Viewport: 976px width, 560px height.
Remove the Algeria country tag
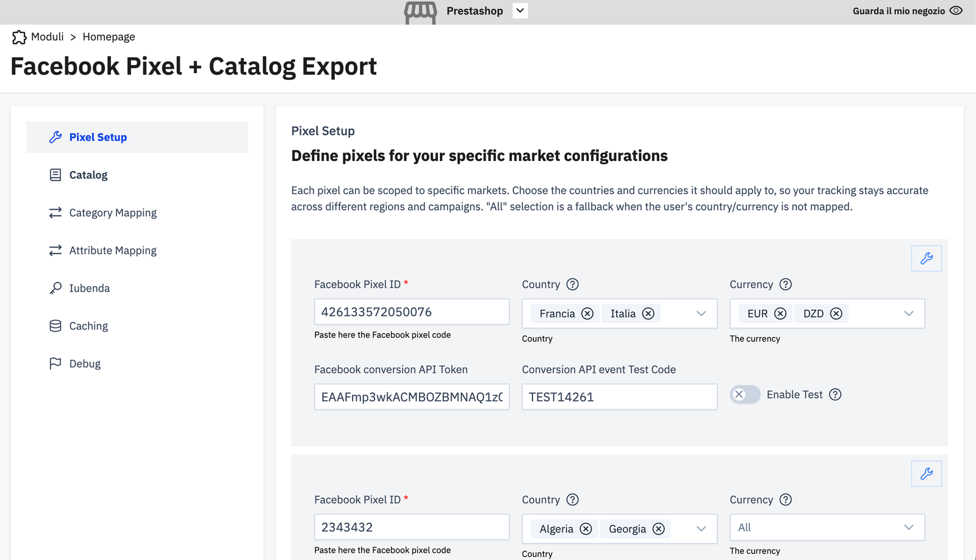[586, 529]
